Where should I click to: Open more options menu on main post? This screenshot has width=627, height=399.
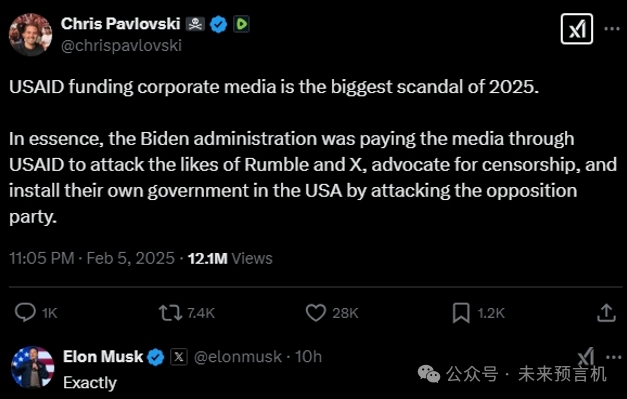(x=612, y=29)
